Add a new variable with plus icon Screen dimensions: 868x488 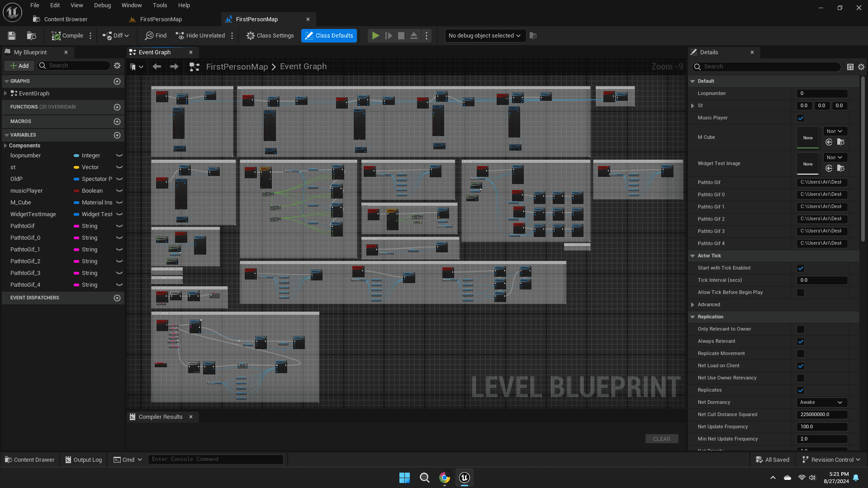point(117,135)
